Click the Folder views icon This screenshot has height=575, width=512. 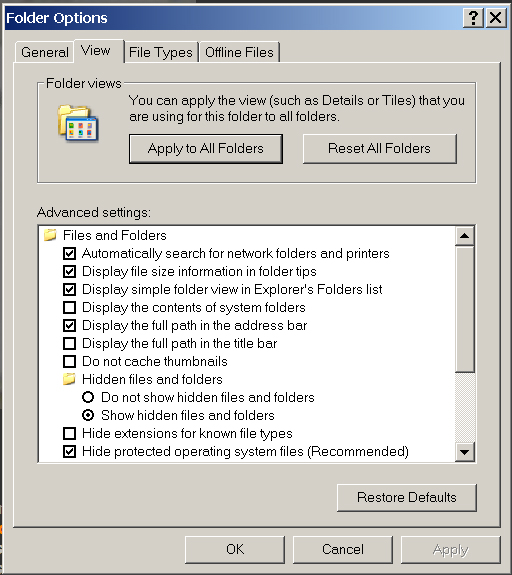78,124
